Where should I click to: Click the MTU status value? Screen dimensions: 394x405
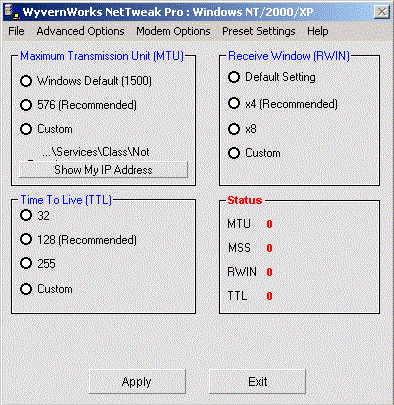(269, 224)
